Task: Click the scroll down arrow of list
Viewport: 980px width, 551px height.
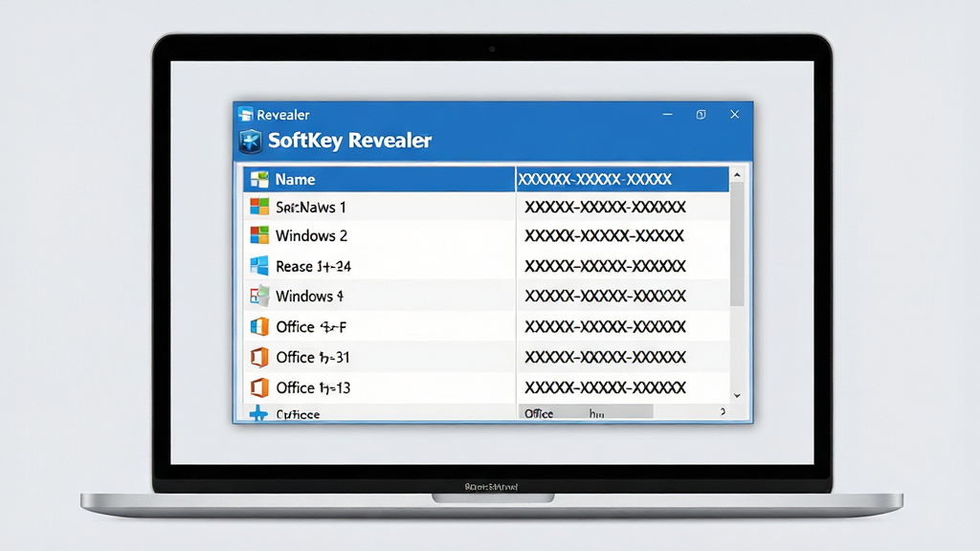Action: 737,395
